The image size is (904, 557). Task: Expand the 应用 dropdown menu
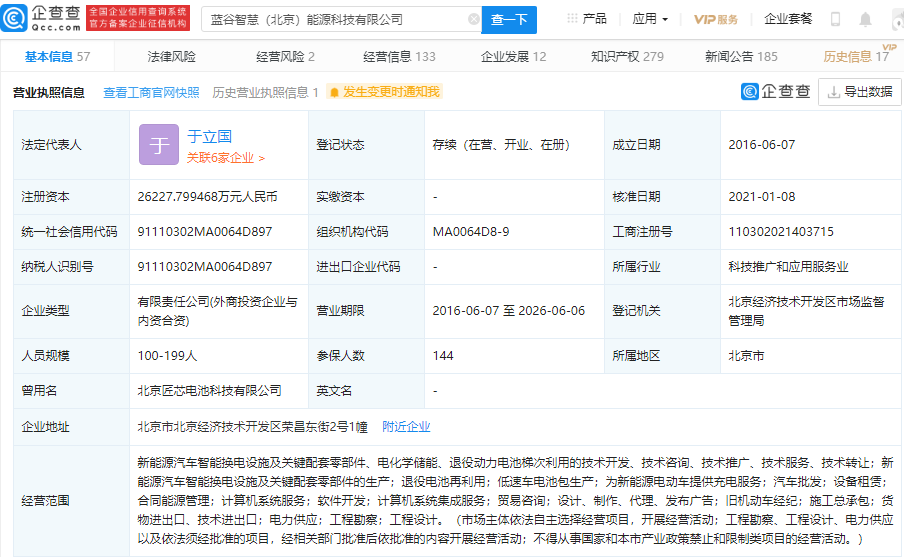[x=650, y=19]
